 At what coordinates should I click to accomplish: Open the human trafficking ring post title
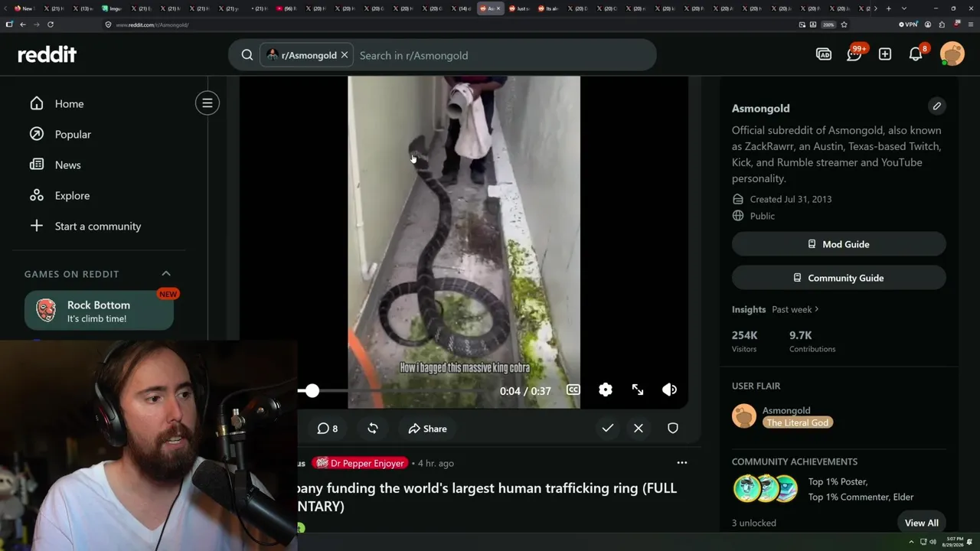488,497
